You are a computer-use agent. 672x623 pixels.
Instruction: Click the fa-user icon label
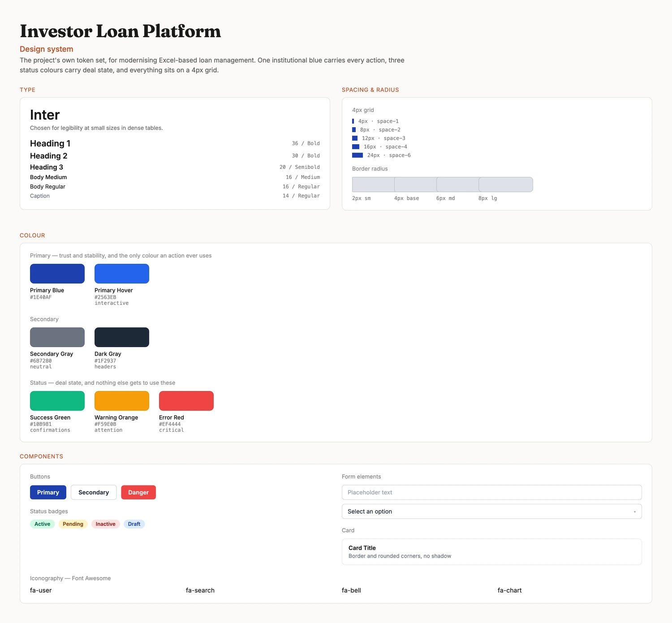click(41, 590)
